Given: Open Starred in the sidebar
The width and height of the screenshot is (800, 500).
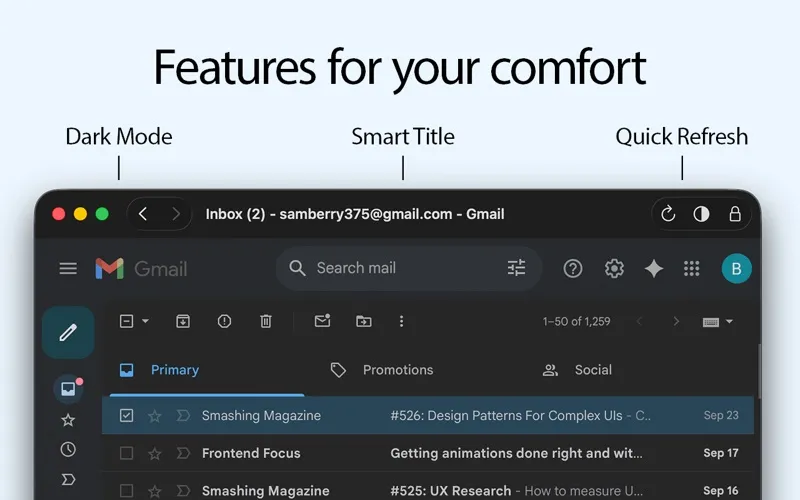Looking at the screenshot, I should tap(68, 420).
